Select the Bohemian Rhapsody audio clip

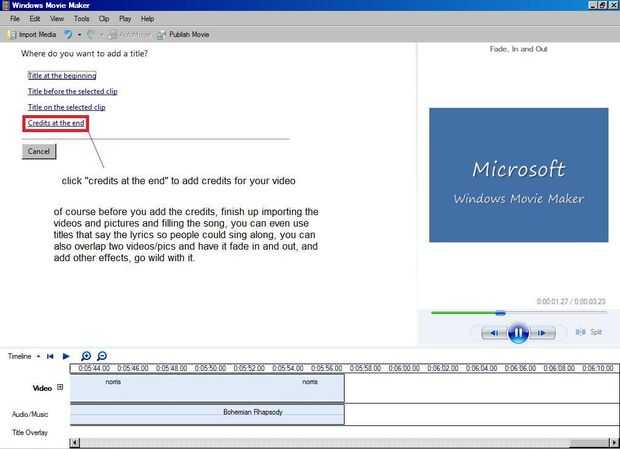point(207,415)
